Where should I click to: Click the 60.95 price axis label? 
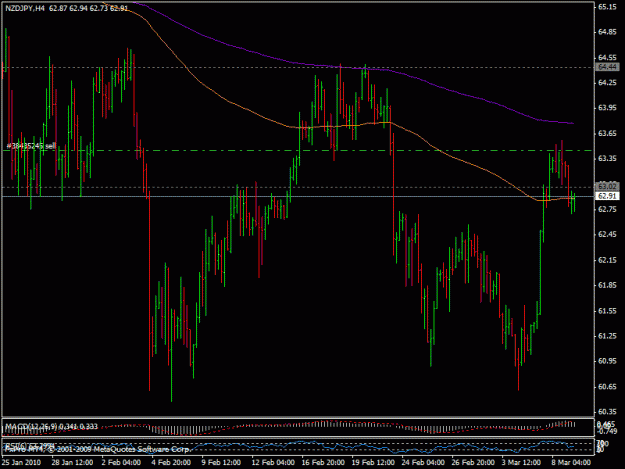tap(607, 361)
